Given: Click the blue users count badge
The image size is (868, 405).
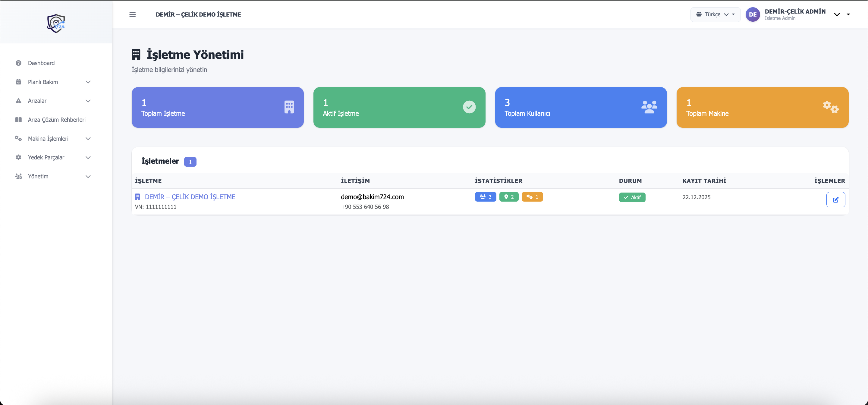Looking at the screenshot, I should click(x=485, y=197).
